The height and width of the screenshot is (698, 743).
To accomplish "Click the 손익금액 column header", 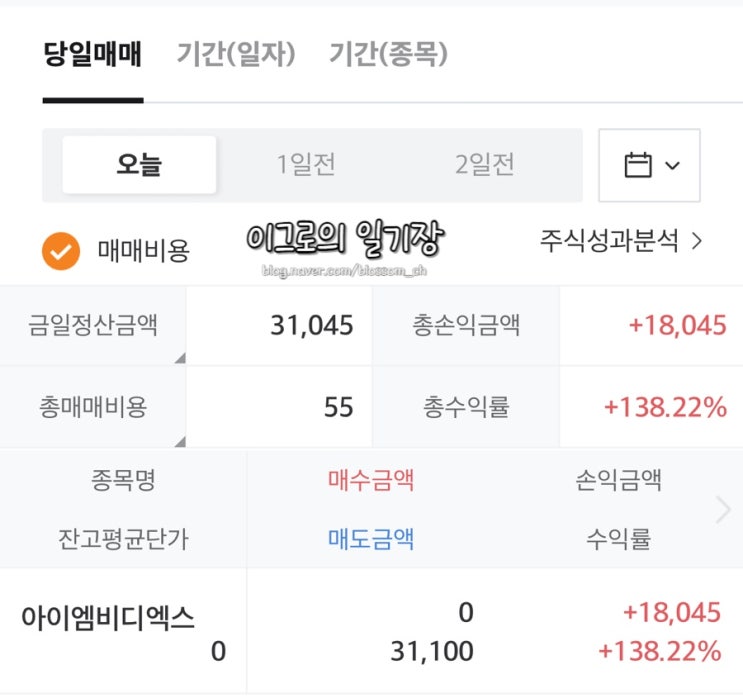I will pyautogui.click(x=618, y=480).
